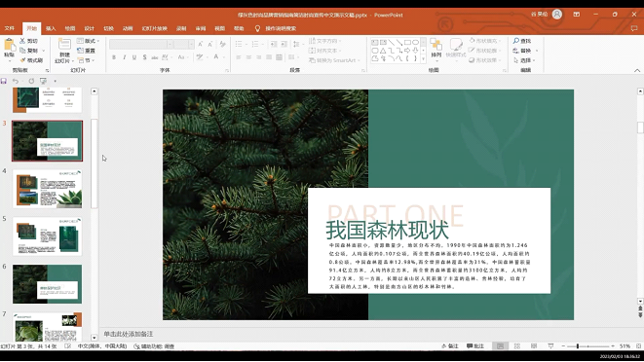Screen dimensions: 644x362
Task: Select the Format Painter (格式刷) brush
Action: point(23,60)
